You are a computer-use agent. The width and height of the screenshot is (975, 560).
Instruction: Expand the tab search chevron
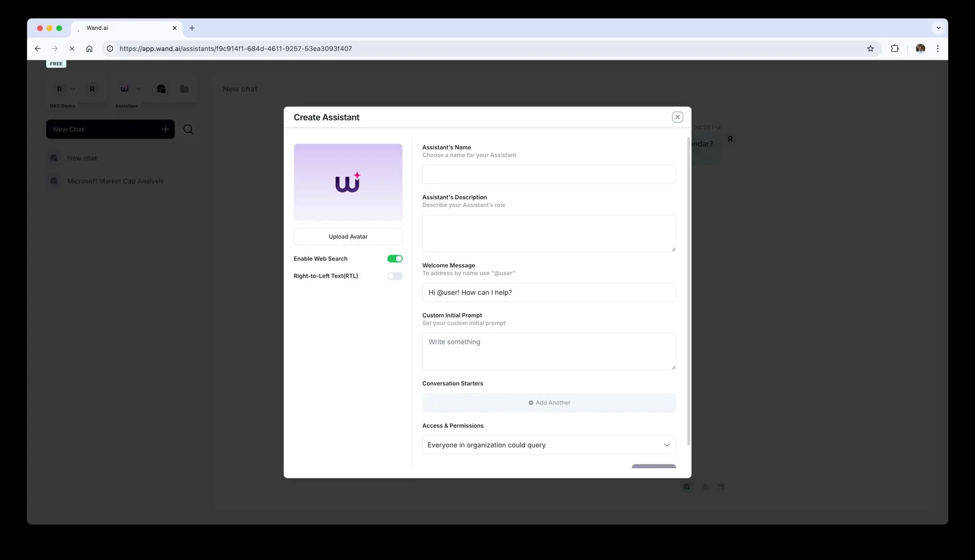[938, 28]
